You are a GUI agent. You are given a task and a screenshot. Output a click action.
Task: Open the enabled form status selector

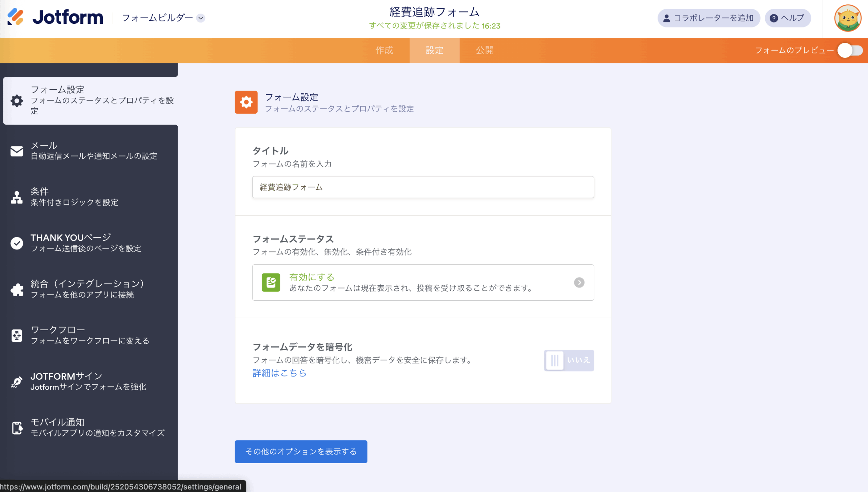[422, 282]
